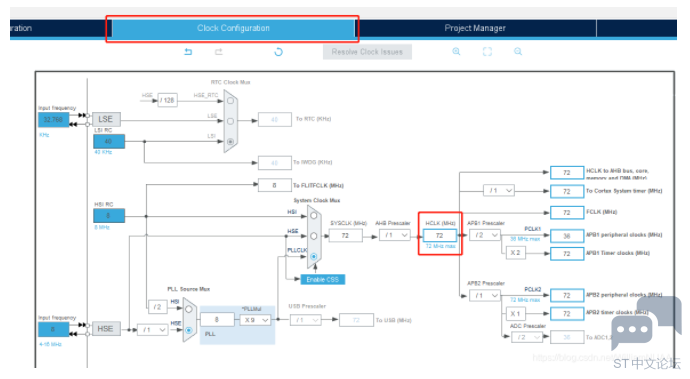690x379 pixels.
Task: Open the Clock Configuration tab
Action: pyautogui.click(x=233, y=28)
